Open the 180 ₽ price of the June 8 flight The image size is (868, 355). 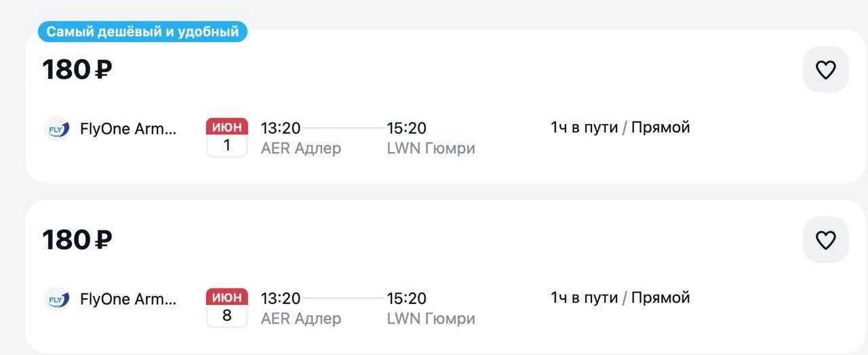coord(77,240)
